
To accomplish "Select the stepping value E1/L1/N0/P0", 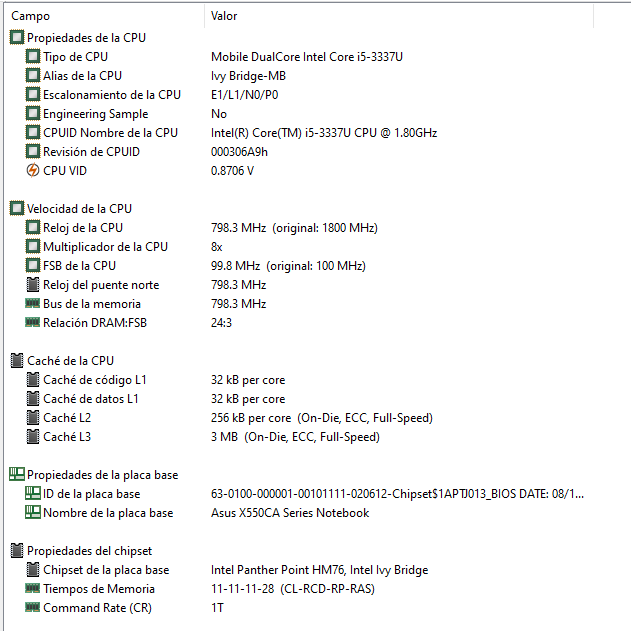I will tap(245, 95).
